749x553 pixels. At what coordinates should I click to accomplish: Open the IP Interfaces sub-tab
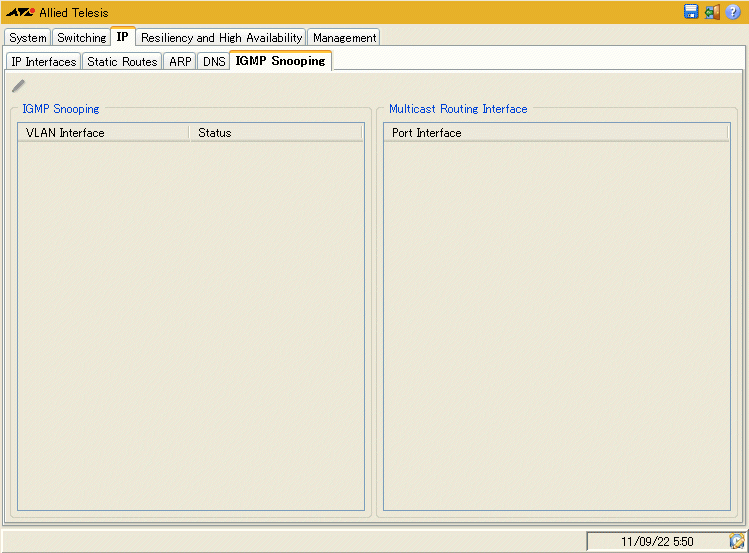[x=43, y=62]
